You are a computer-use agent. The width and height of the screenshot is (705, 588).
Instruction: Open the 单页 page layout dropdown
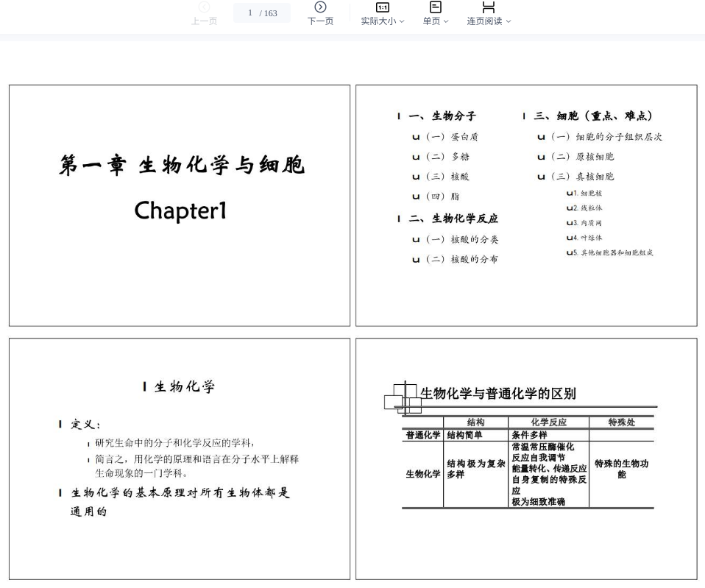tap(435, 21)
